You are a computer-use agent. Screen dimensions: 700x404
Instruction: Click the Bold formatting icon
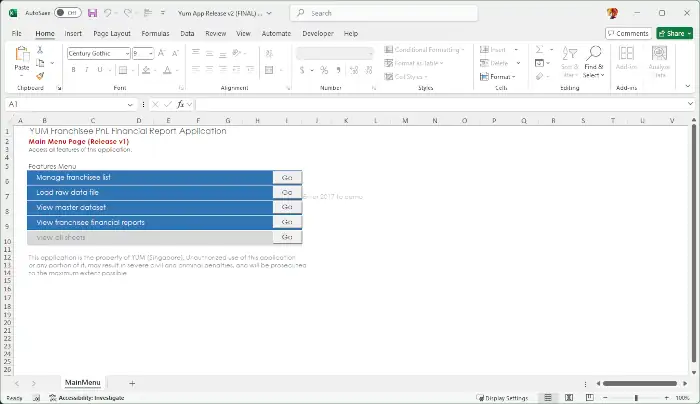(73, 70)
